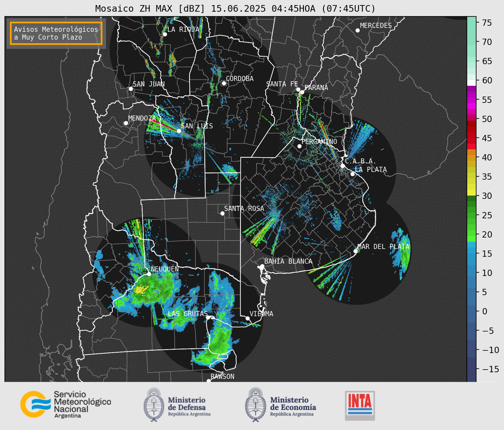Select the MENDOZA city label
Viewport: 504px width, 430px height.
pos(142,118)
